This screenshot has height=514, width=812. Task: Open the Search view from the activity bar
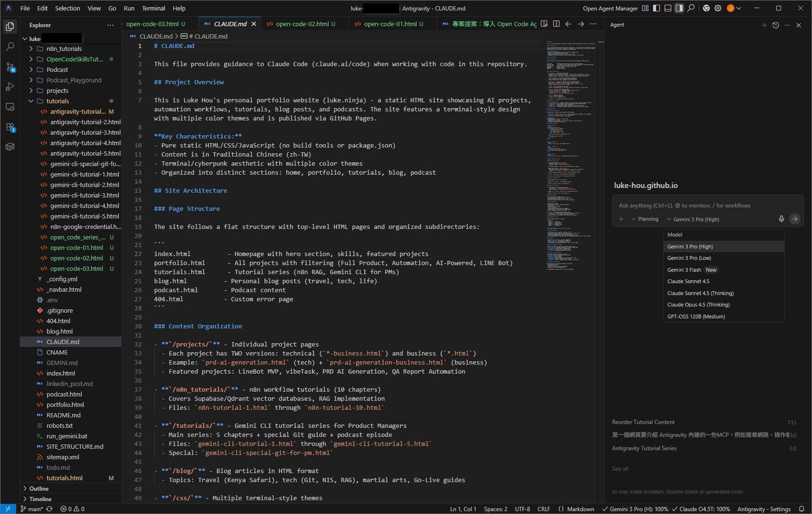click(10, 47)
